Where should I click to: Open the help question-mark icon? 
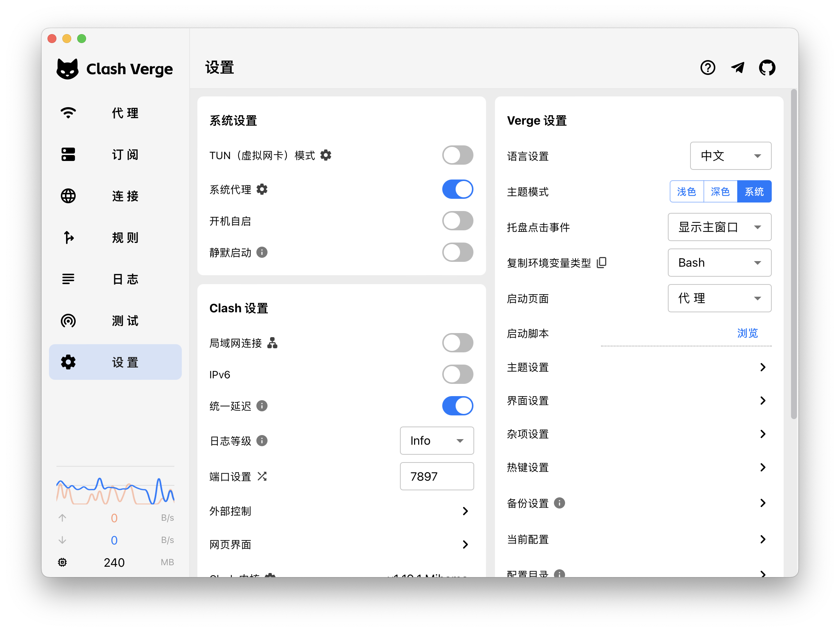click(708, 68)
